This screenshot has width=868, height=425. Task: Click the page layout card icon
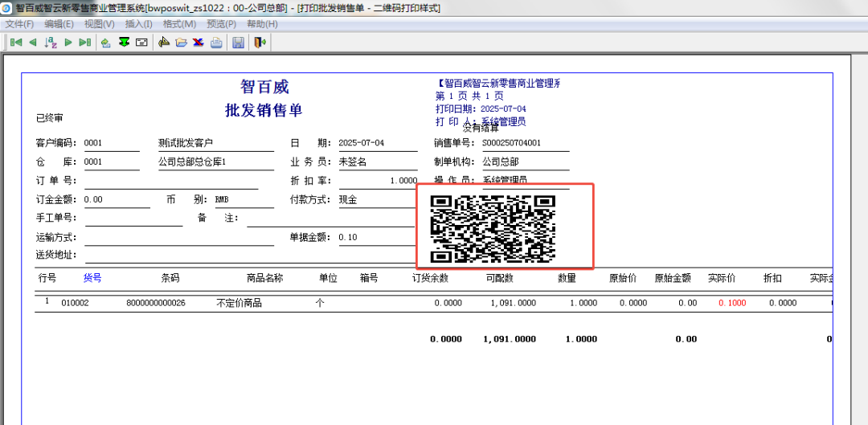tap(141, 42)
